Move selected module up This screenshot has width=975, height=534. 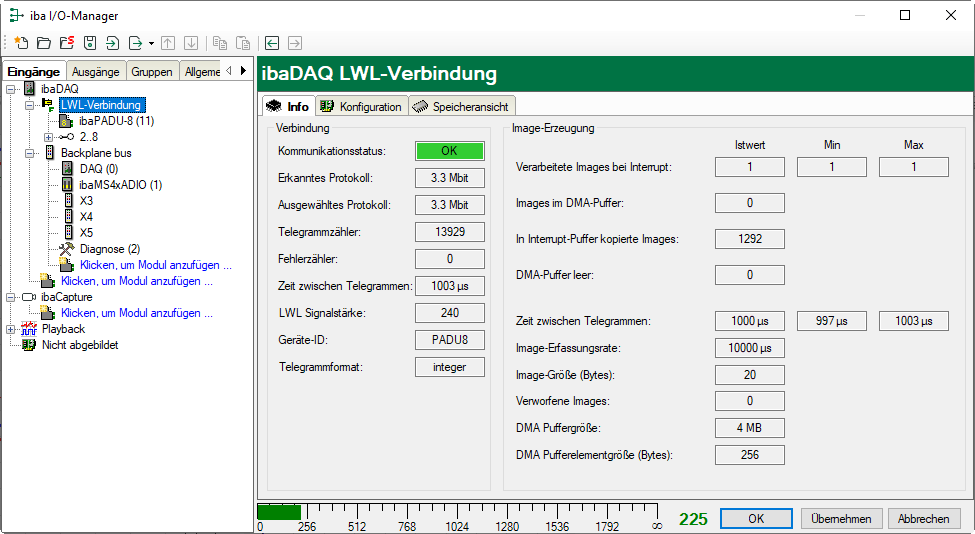(168, 43)
